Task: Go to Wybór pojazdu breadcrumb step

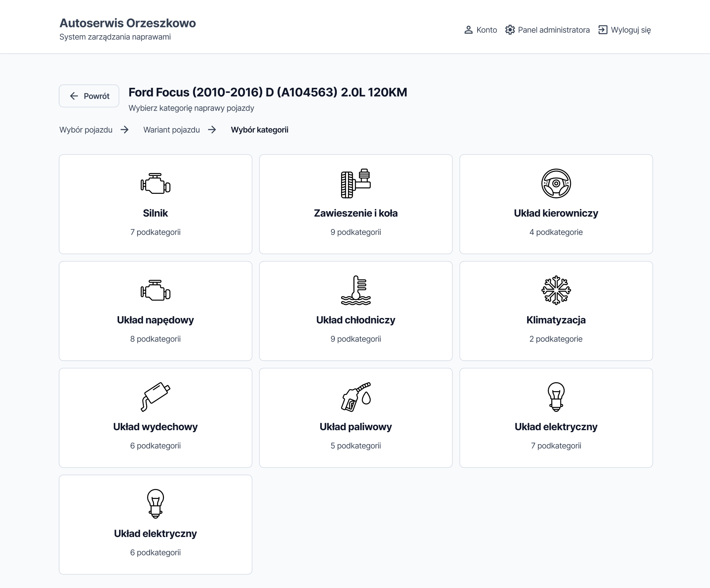Action: tap(86, 130)
